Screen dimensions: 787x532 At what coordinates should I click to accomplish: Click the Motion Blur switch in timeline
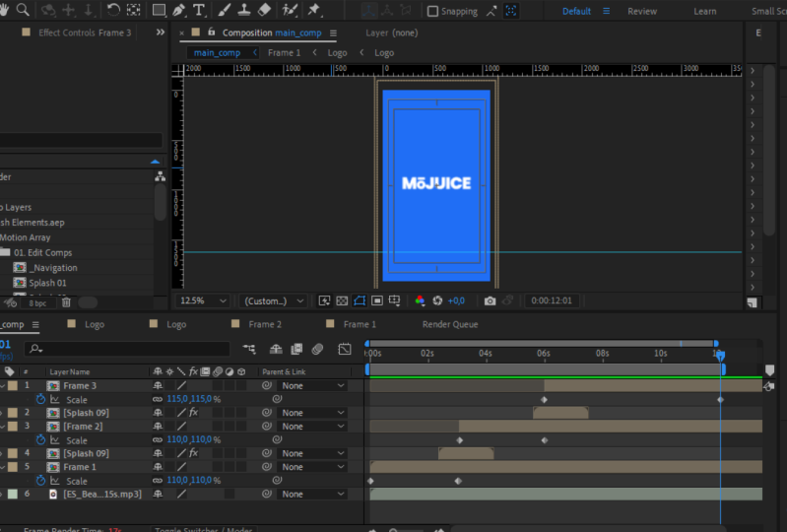(x=317, y=349)
